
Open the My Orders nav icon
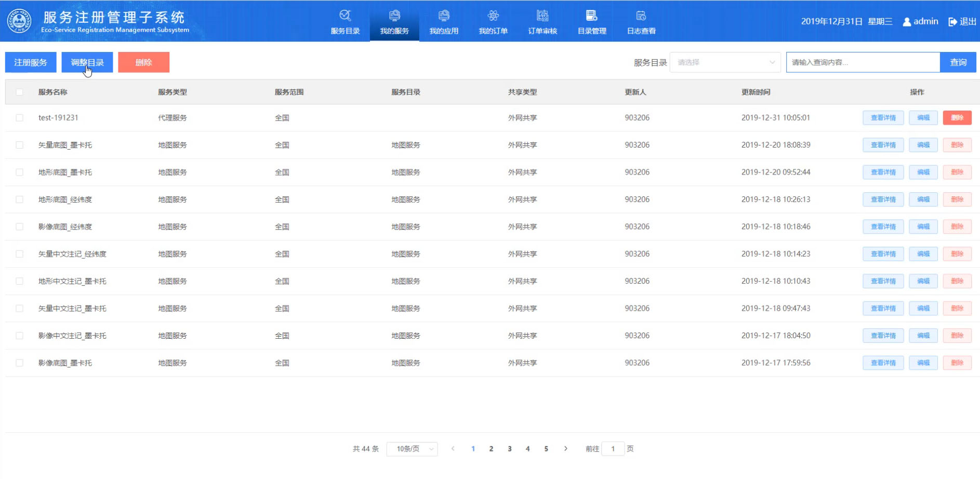pyautogui.click(x=493, y=16)
